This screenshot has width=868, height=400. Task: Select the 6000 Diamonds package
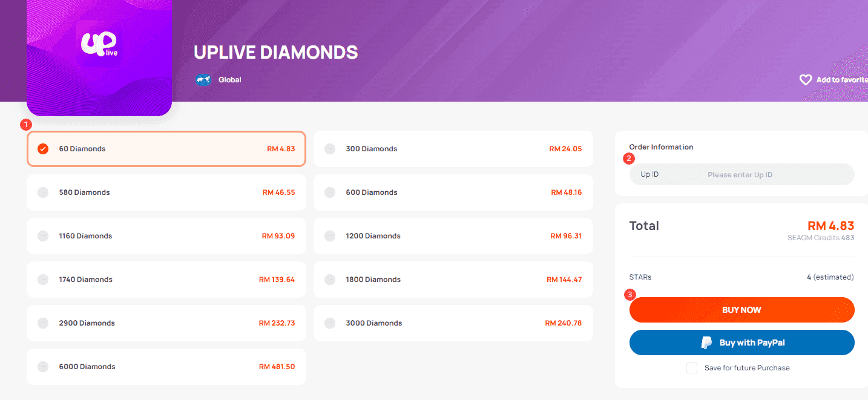tap(165, 366)
